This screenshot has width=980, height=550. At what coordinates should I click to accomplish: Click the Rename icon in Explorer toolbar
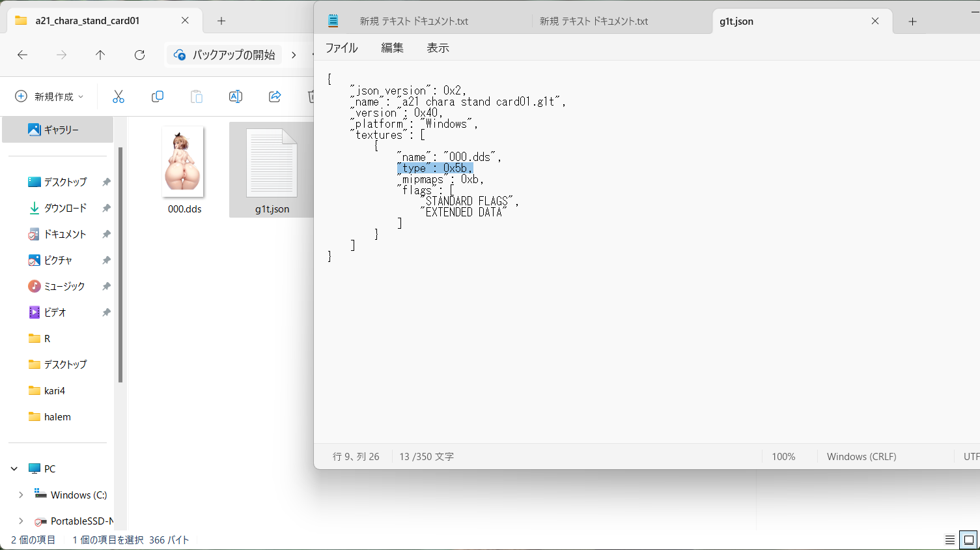coord(235,96)
